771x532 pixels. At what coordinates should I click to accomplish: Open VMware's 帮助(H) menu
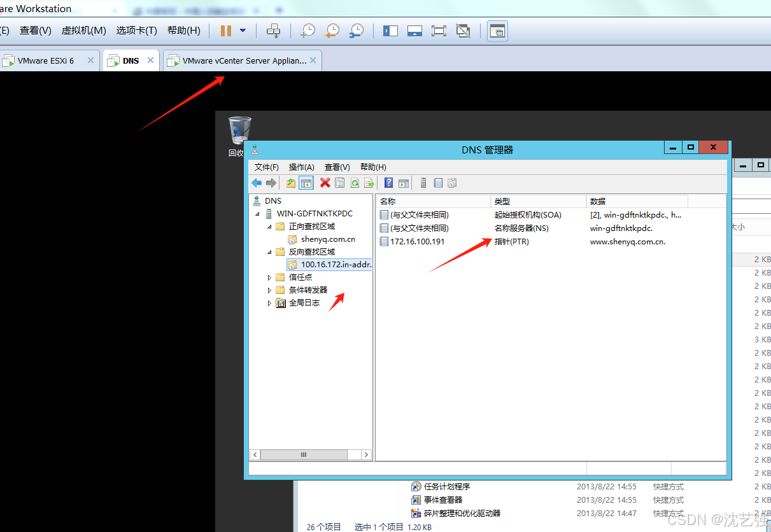click(184, 31)
